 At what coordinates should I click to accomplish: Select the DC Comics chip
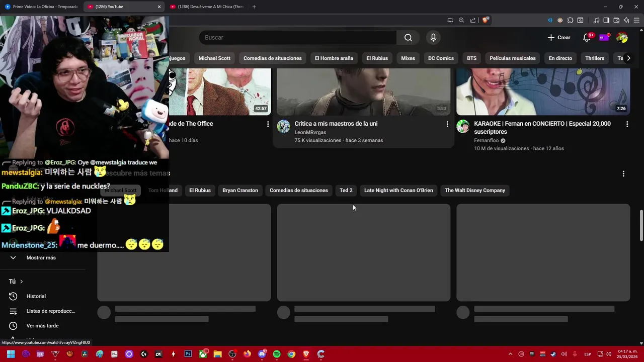[x=441, y=58]
